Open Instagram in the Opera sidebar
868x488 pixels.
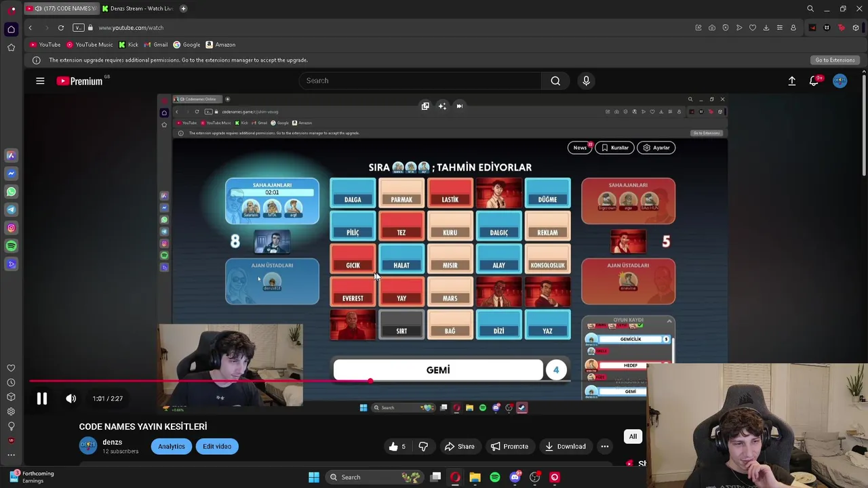pyautogui.click(x=11, y=228)
